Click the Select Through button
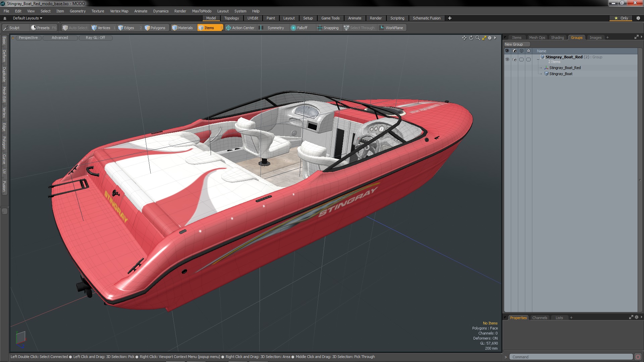The width and height of the screenshot is (644, 362). (359, 28)
